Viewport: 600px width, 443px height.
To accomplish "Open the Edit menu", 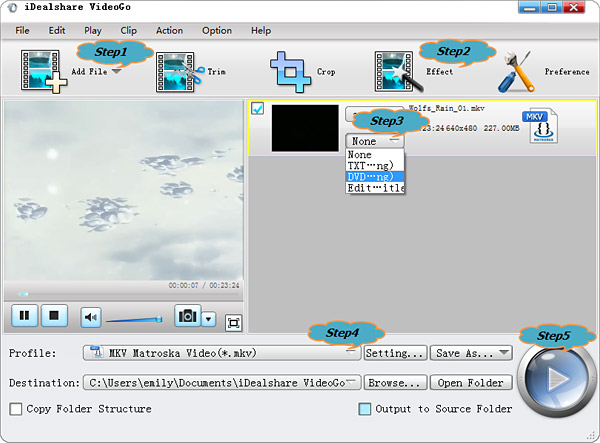I will pos(57,31).
